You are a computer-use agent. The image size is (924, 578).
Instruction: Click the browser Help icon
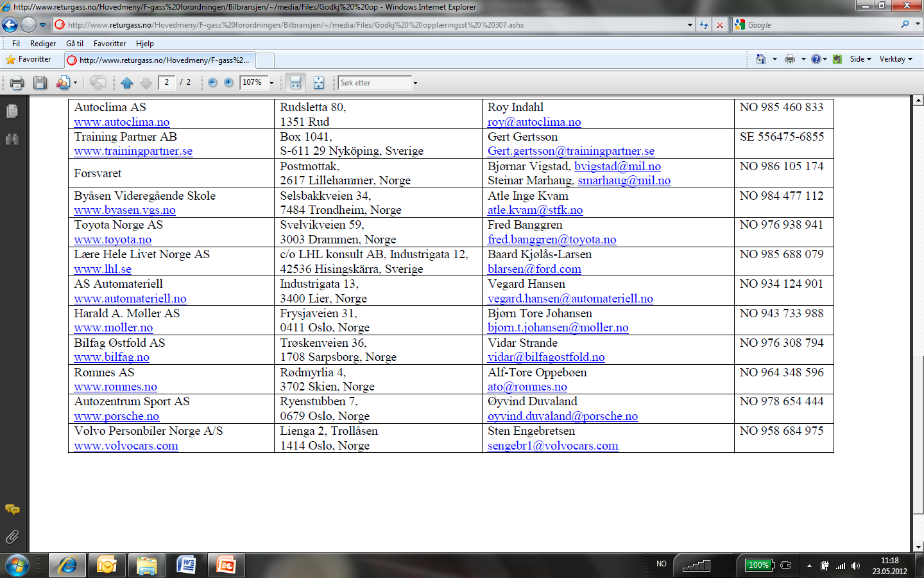pyautogui.click(x=816, y=59)
